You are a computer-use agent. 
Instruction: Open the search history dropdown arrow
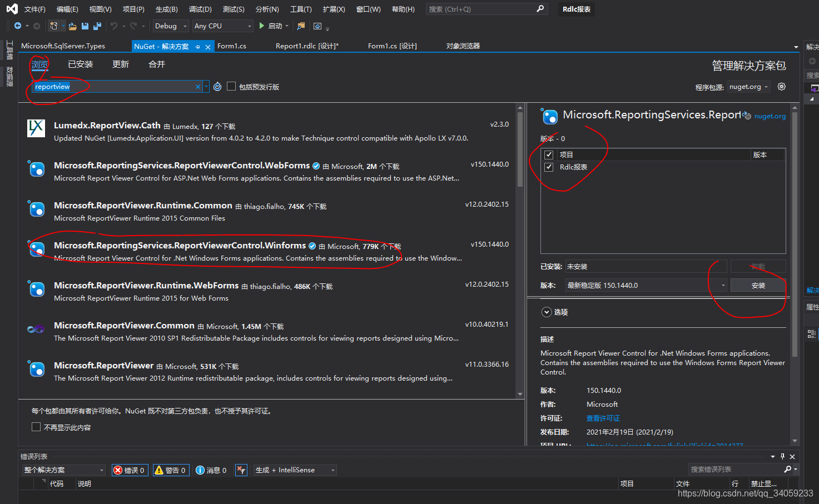coord(206,87)
